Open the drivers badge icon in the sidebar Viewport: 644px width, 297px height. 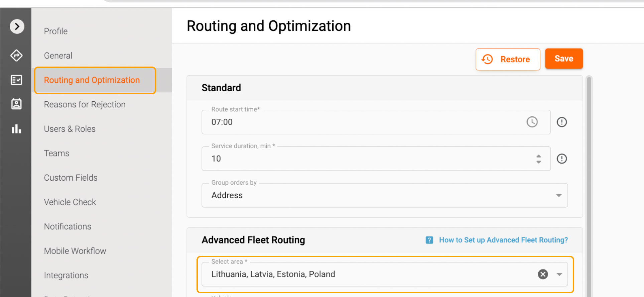16,104
